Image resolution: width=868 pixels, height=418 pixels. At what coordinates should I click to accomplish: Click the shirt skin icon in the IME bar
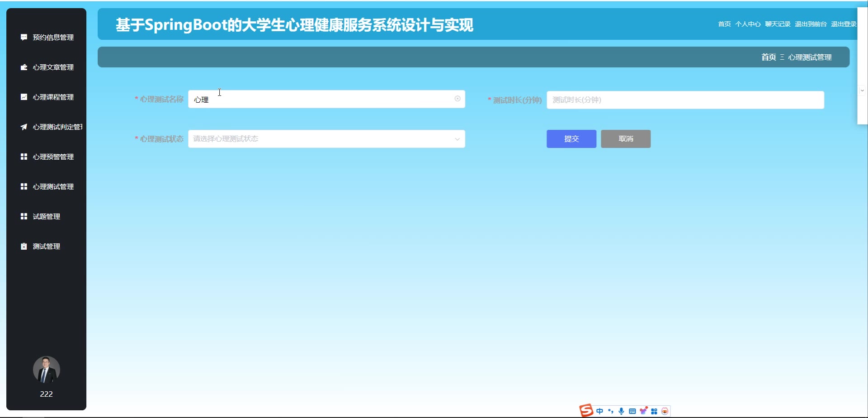tap(643, 411)
